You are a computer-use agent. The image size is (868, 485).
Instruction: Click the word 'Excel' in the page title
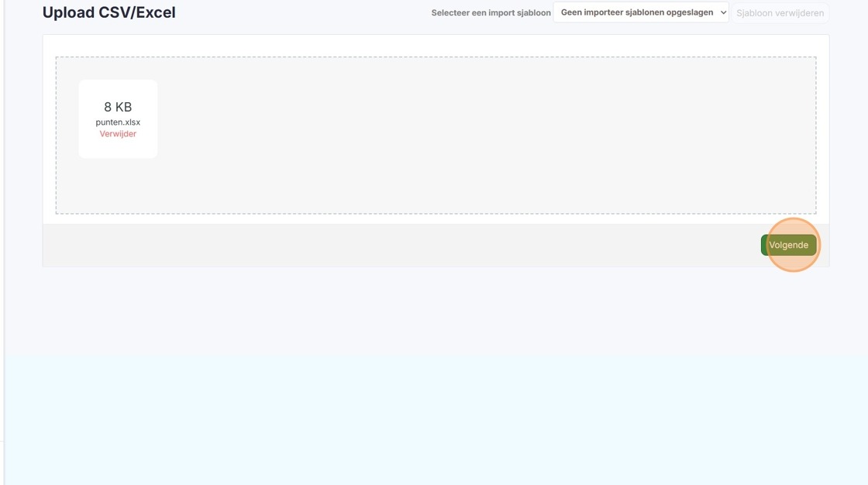click(x=156, y=12)
